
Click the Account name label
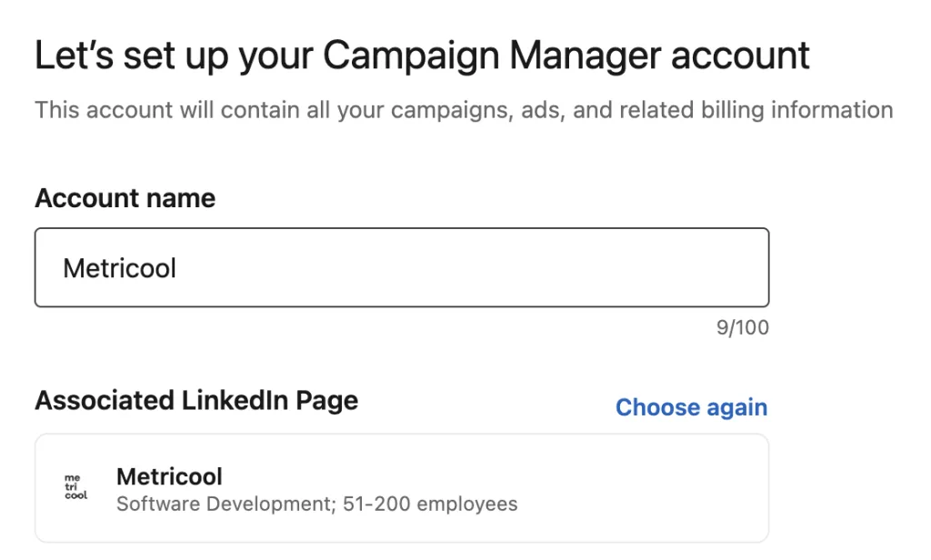pyautogui.click(x=125, y=198)
